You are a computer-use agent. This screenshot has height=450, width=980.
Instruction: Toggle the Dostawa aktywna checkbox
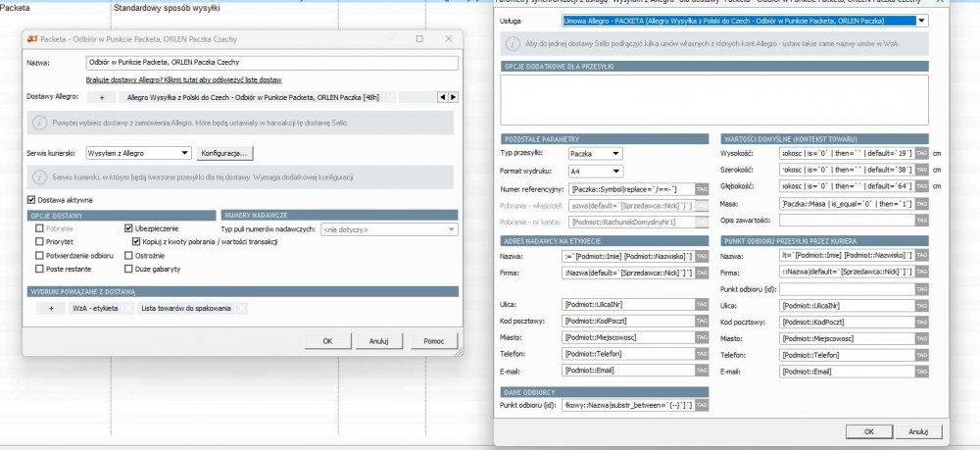click(31, 200)
